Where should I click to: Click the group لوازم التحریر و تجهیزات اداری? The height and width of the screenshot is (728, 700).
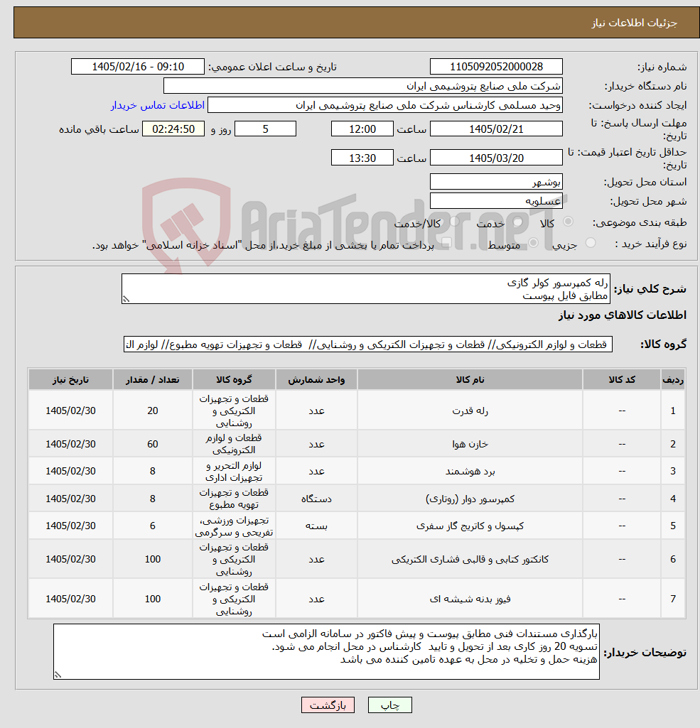[x=234, y=472]
